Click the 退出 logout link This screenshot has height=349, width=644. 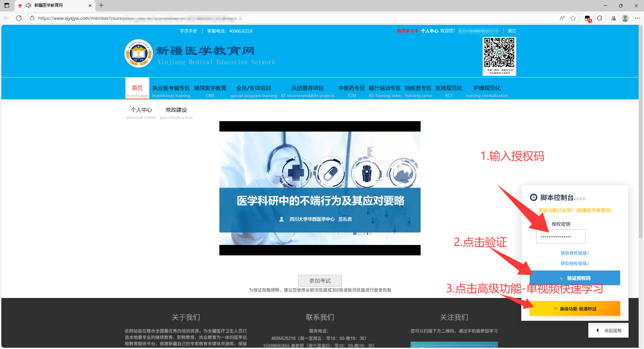pos(512,31)
